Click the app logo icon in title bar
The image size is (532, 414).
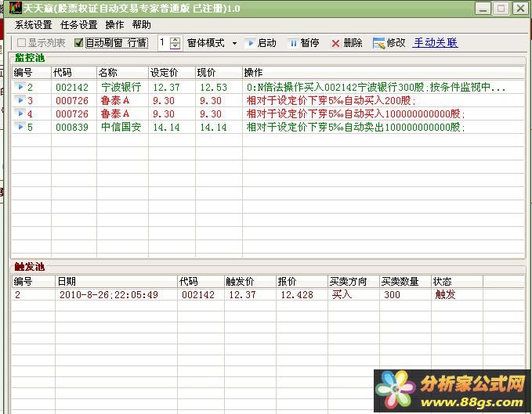click(16, 8)
